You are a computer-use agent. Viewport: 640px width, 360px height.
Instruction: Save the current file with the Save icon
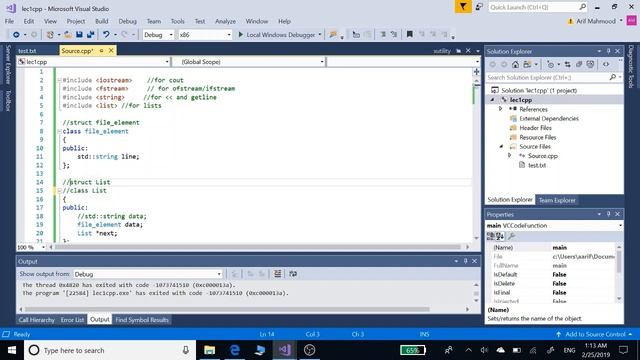click(x=79, y=35)
